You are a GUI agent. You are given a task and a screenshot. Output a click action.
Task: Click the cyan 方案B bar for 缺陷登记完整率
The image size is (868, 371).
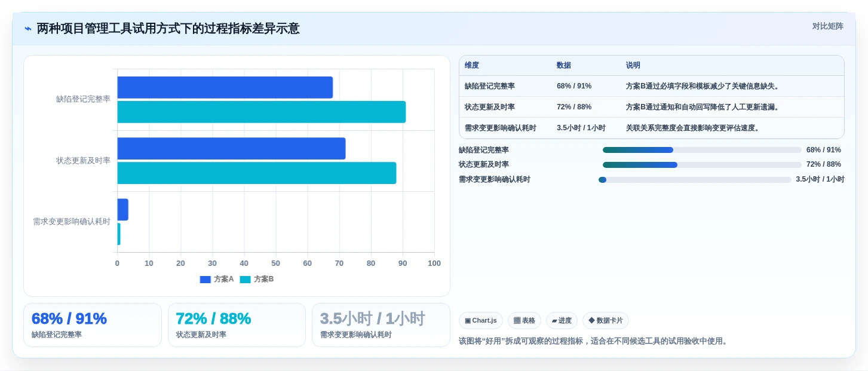tap(262, 112)
